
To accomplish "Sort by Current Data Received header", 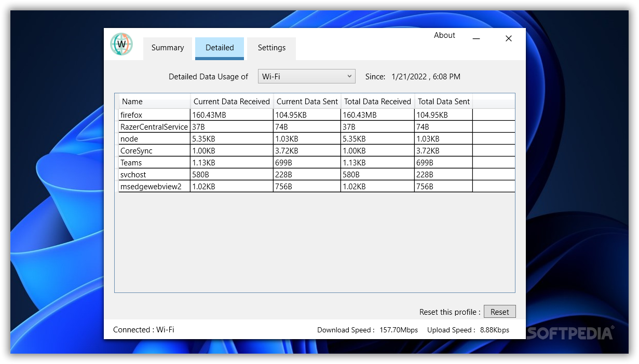I will click(x=232, y=102).
